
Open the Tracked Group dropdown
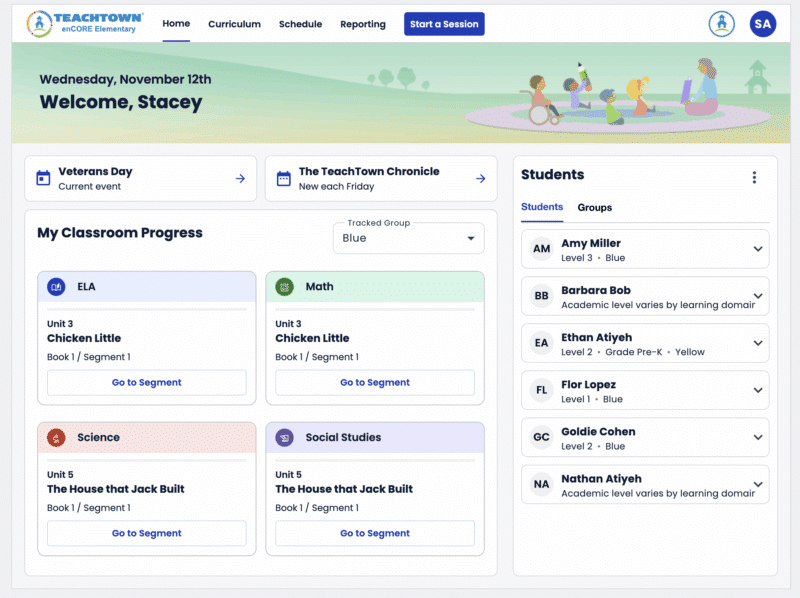pyautogui.click(x=408, y=238)
